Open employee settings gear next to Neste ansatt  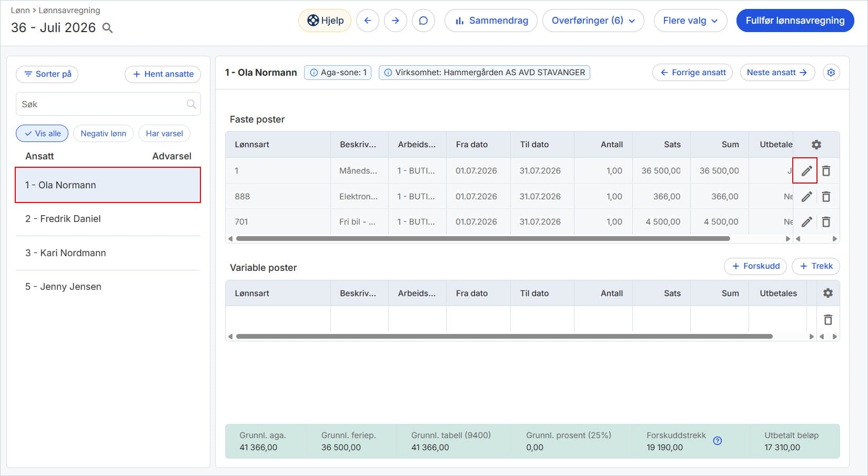tap(831, 73)
